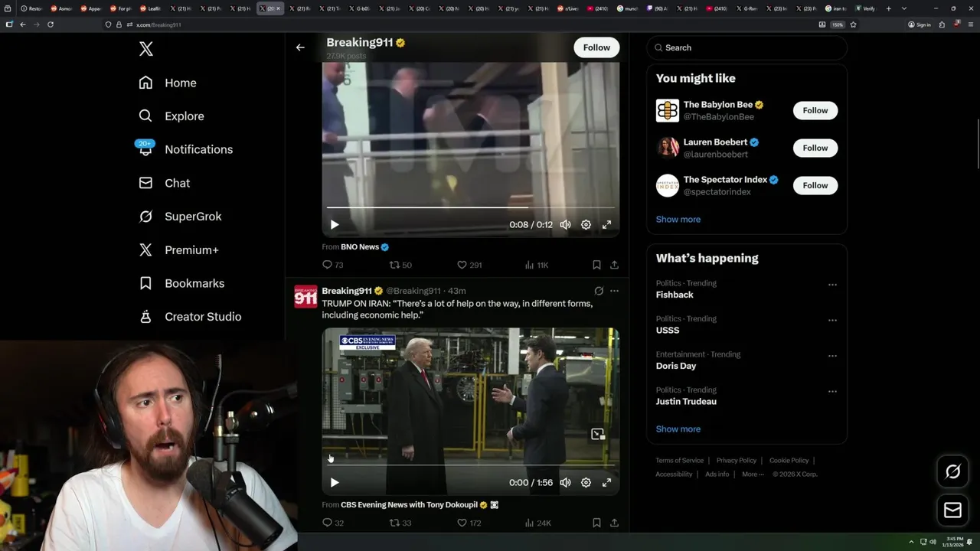Open settings on the CBS Evening News video
Image resolution: width=980 pixels, height=551 pixels.
[x=586, y=483]
